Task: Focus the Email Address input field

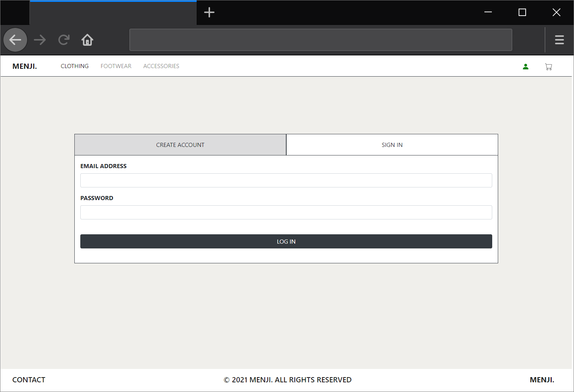Action: click(x=286, y=180)
